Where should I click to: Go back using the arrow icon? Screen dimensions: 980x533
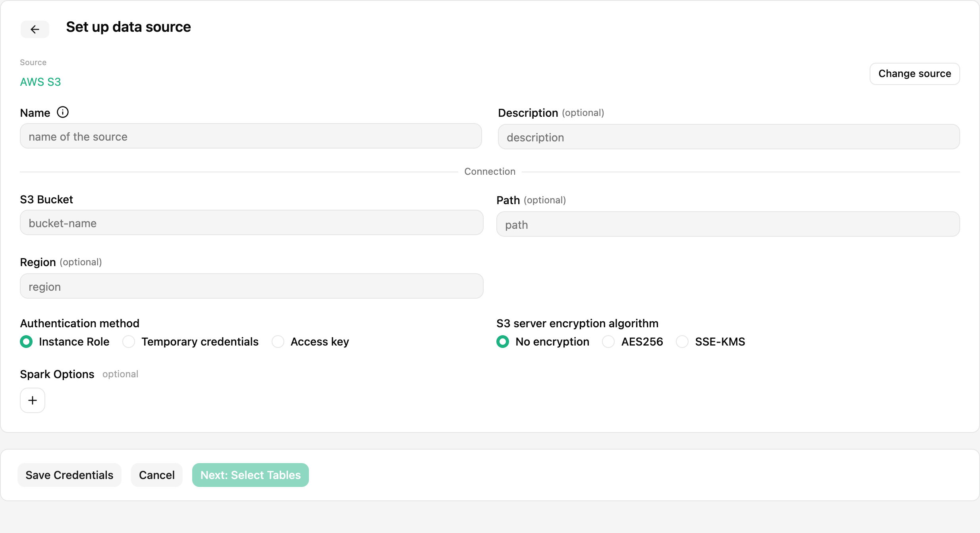tap(35, 29)
